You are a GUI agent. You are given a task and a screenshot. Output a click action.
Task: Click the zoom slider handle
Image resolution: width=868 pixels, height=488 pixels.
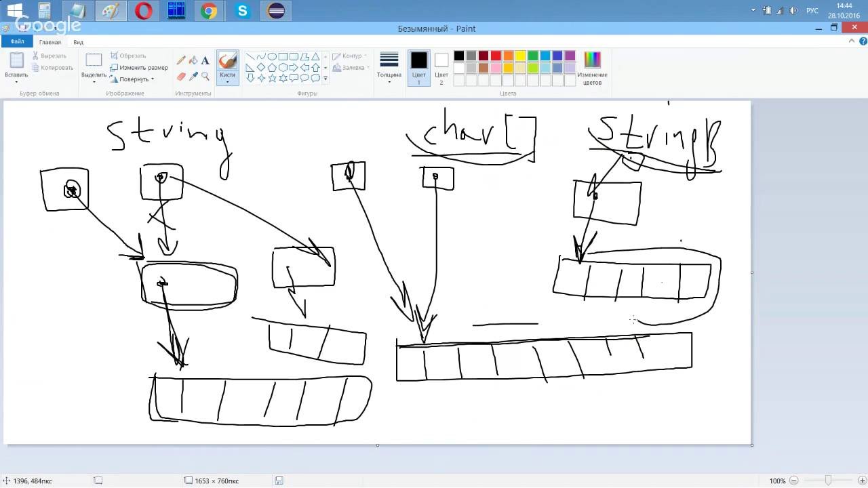tap(827, 481)
